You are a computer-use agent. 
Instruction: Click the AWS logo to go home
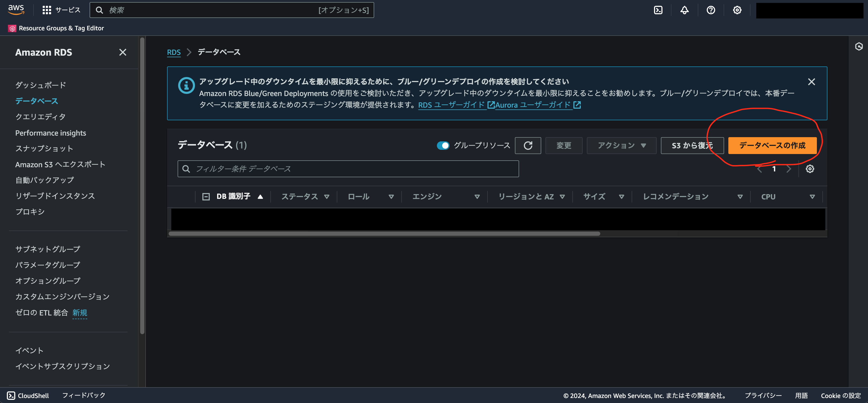coord(16,10)
